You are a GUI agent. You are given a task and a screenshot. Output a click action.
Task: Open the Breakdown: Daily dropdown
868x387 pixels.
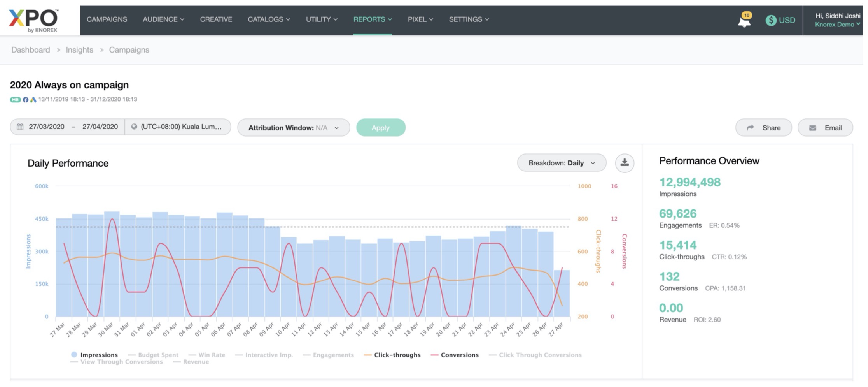pos(561,163)
